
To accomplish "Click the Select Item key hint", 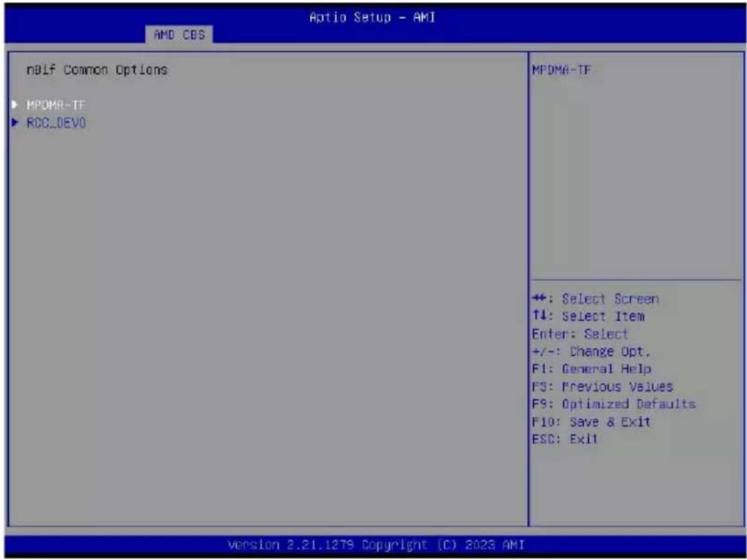I will pyautogui.click(x=588, y=316).
